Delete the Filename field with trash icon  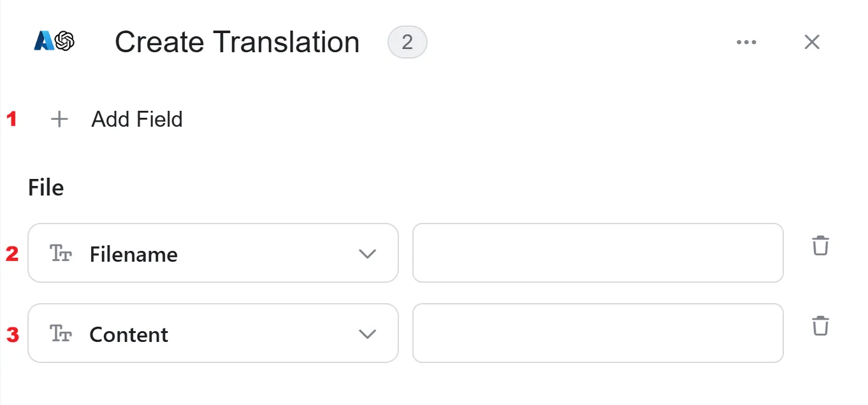(821, 245)
